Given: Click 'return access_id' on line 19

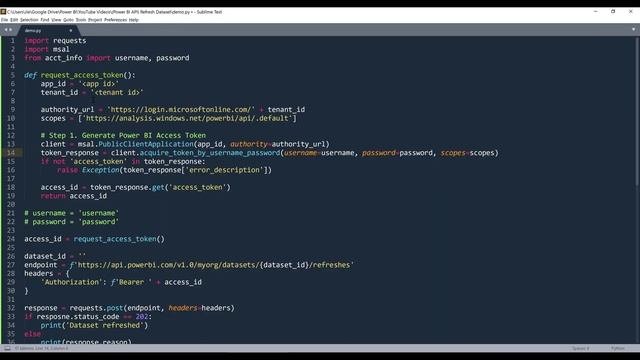Looking at the screenshot, I should (x=74, y=196).
